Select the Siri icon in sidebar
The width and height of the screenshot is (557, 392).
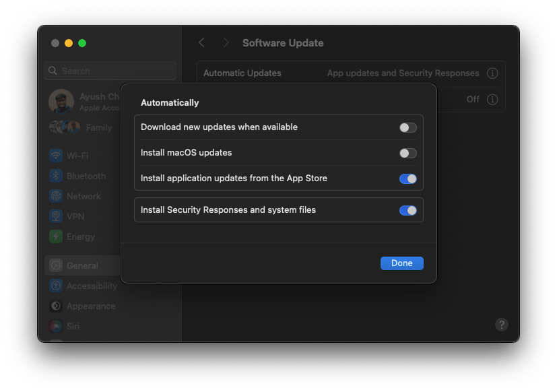point(56,326)
